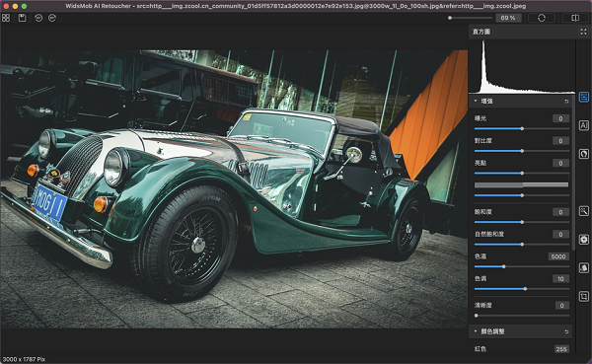Open the magic wand enhancement panel
This screenshot has height=364, width=592.
click(584, 211)
